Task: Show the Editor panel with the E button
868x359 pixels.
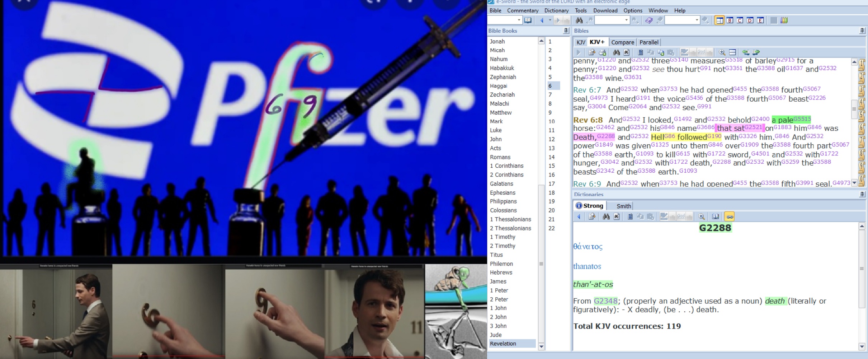Action: (x=760, y=20)
